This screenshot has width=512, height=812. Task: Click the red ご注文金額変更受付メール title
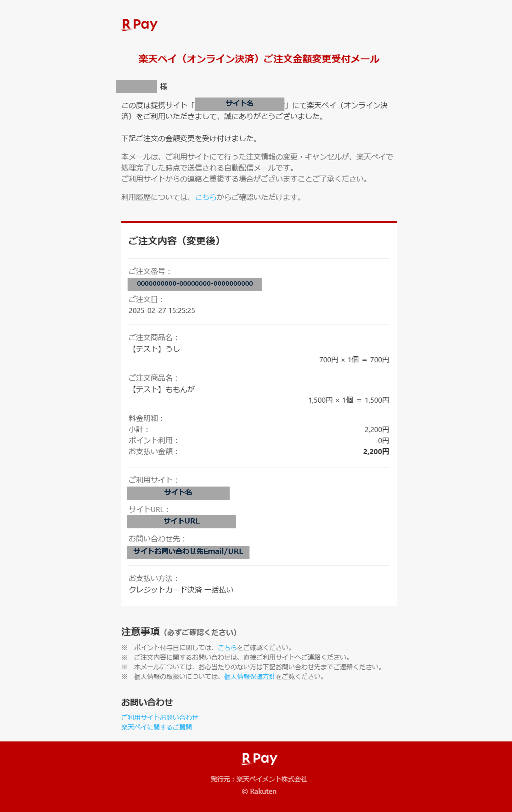click(258, 59)
